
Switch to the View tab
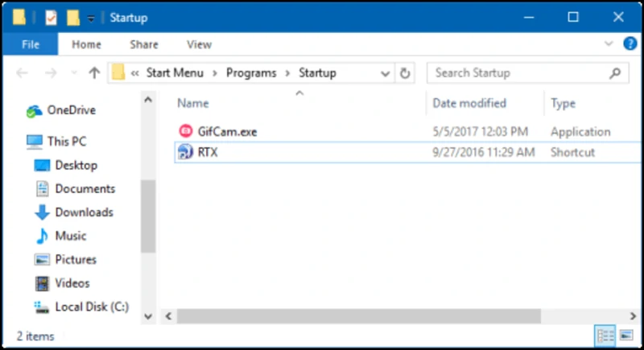pyautogui.click(x=199, y=45)
